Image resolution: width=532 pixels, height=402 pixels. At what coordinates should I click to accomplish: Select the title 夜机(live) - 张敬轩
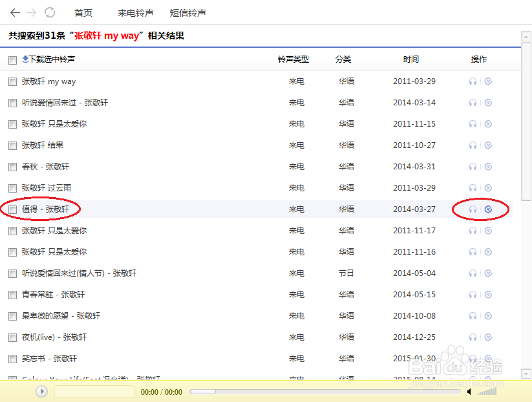(54, 337)
